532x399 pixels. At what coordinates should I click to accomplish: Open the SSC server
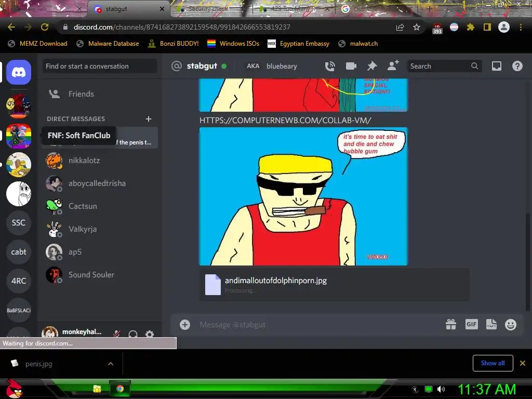(19, 222)
